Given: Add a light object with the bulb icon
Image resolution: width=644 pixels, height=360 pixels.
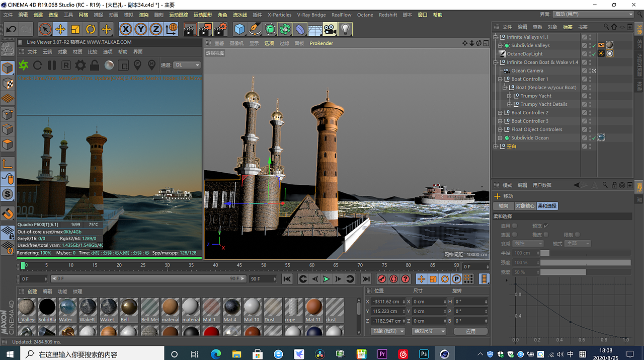Looking at the screenshot, I should [x=345, y=29].
